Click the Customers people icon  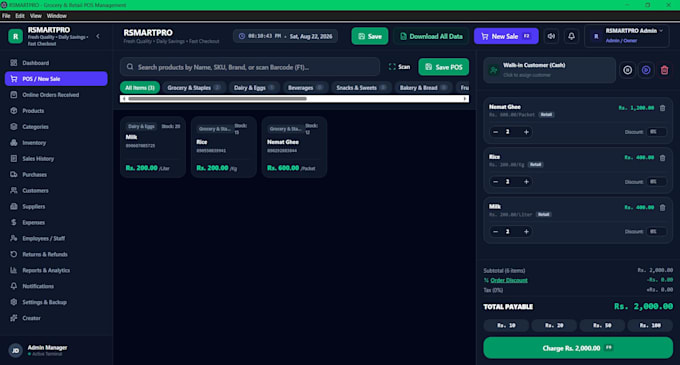[x=14, y=191]
